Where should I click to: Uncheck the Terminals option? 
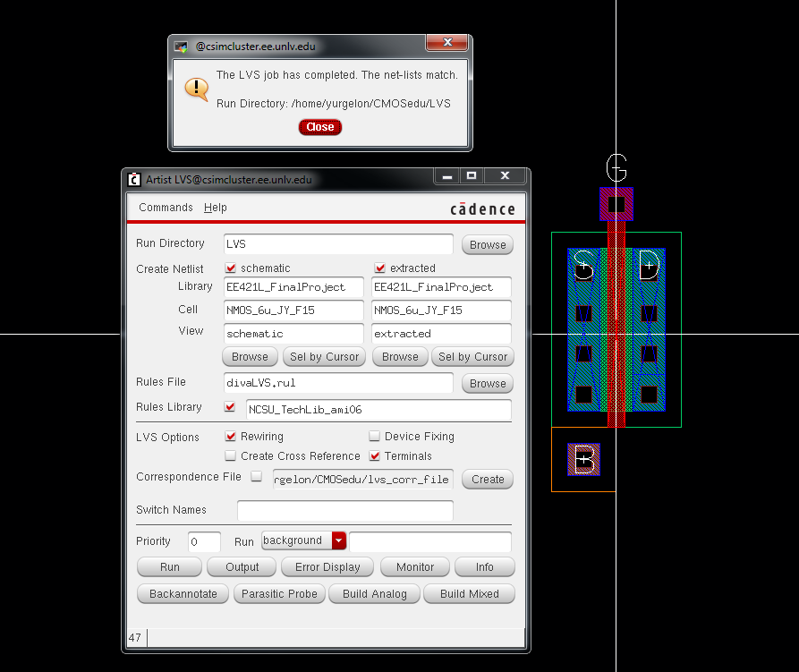click(375, 456)
